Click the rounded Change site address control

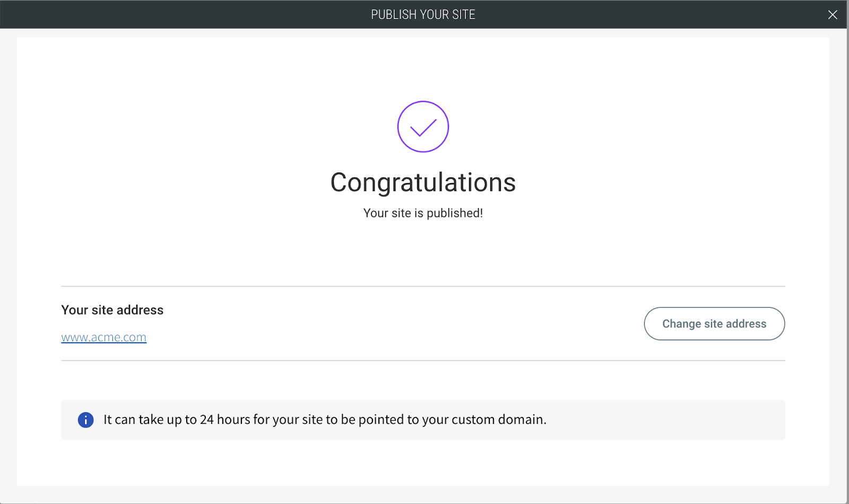click(x=714, y=324)
